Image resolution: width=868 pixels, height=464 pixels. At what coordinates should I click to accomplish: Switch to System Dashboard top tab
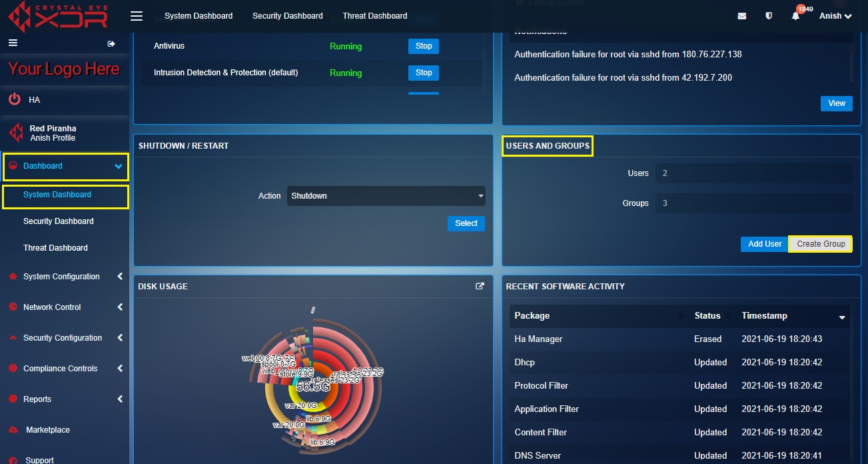199,16
